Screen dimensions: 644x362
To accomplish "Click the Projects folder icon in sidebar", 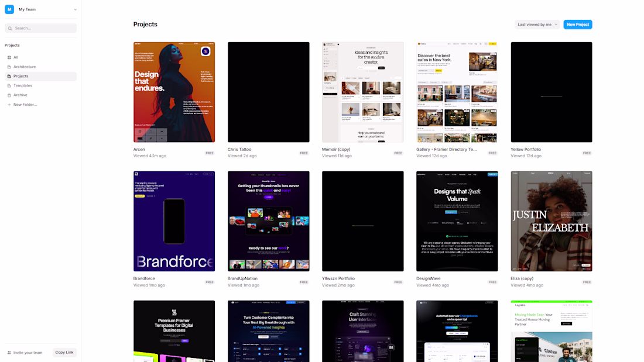I will click(x=9, y=77).
